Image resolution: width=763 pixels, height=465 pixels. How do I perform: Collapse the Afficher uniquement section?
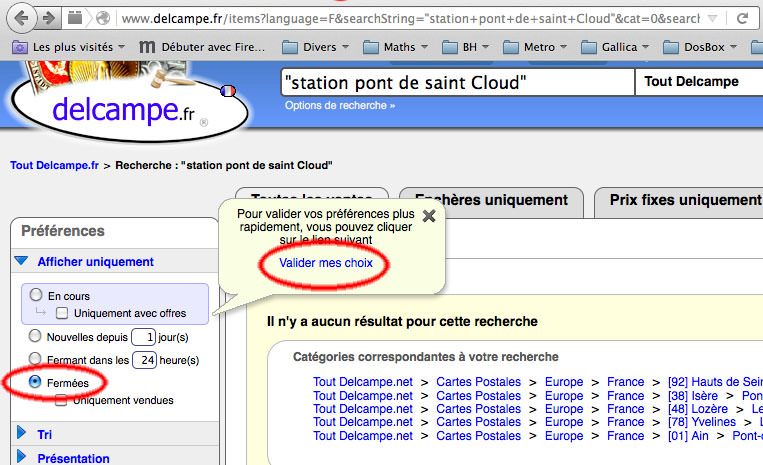(95, 262)
